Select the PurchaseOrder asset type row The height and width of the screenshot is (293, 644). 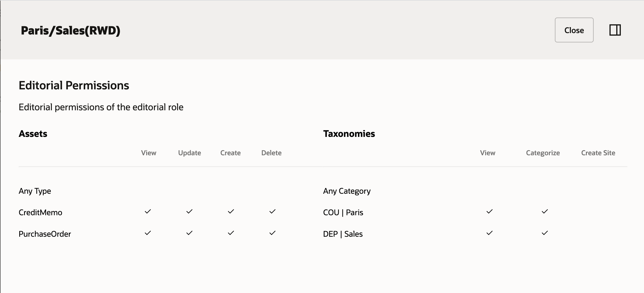pos(45,234)
